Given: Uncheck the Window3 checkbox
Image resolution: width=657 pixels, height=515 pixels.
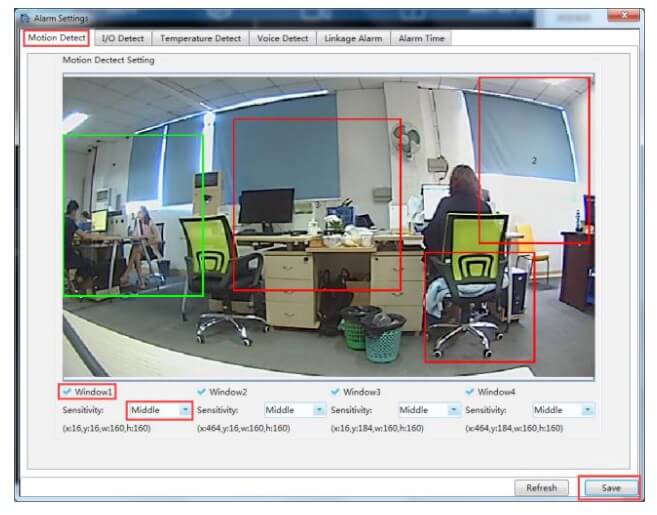Looking at the screenshot, I should click(x=335, y=392).
